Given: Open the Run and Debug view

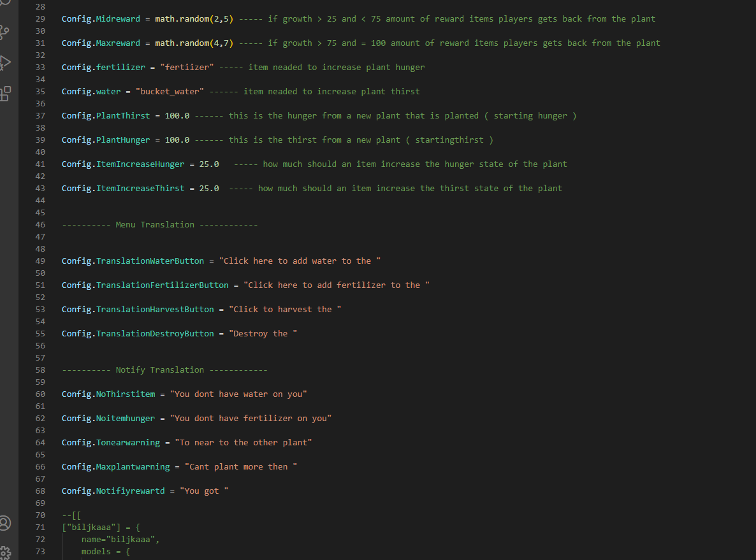Looking at the screenshot, I should tap(5, 62).
